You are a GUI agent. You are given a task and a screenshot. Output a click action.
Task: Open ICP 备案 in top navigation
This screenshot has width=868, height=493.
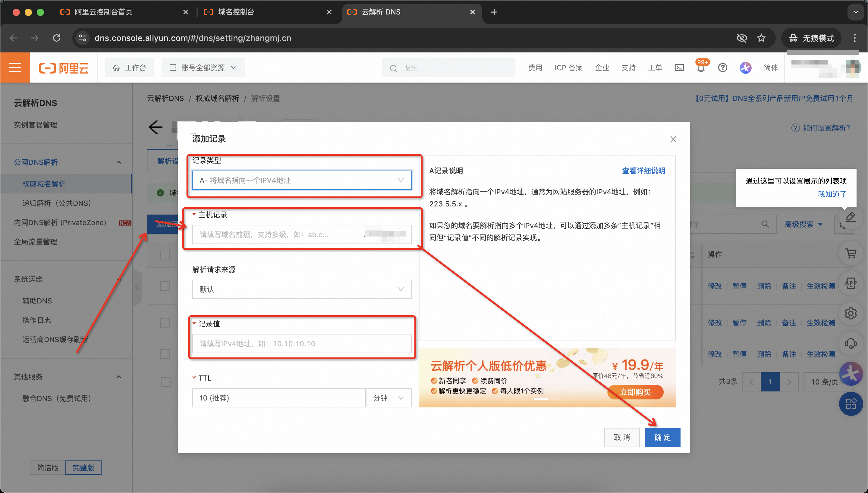tap(569, 68)
